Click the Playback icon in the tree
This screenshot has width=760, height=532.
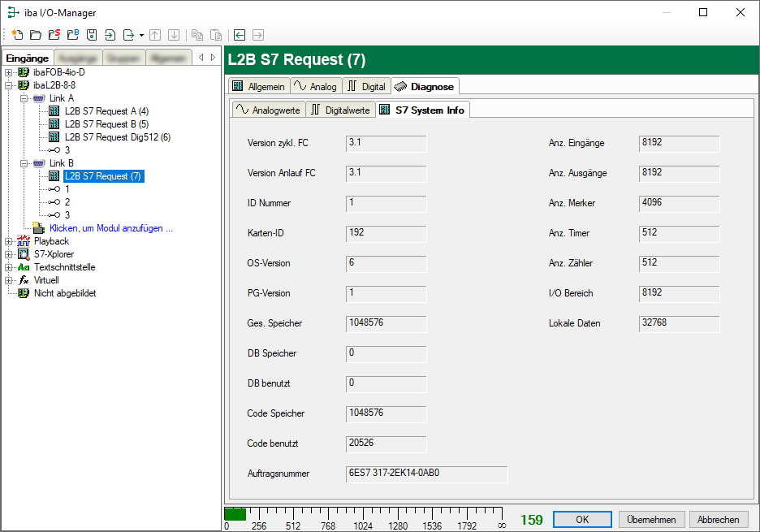pos(24,241)
